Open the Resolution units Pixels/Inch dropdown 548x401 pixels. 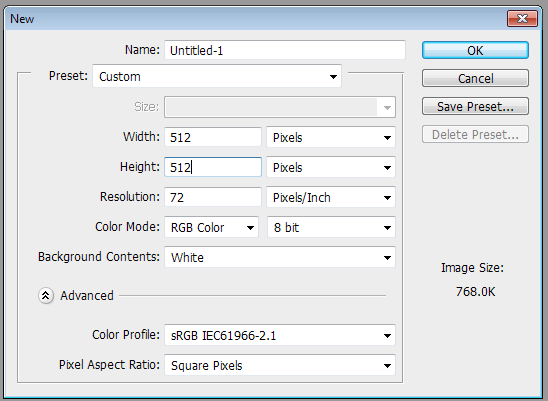point(331,197)
